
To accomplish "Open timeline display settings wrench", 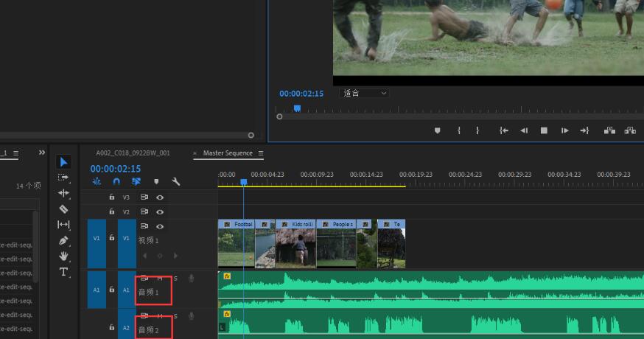I will click(176, 181).
